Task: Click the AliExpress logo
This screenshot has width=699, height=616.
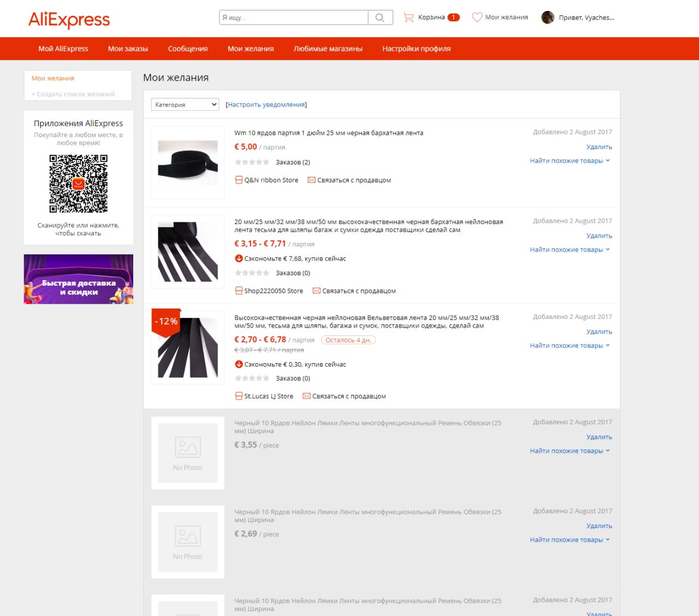Action: 69,20
